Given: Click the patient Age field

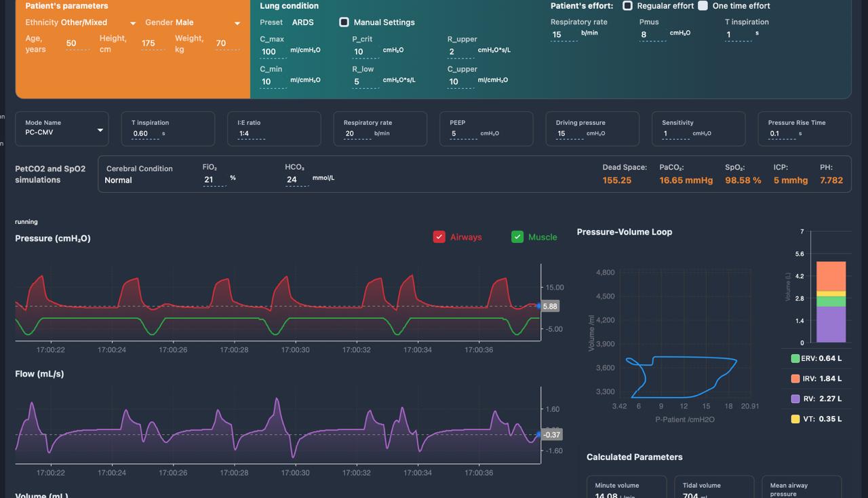Looking at the screenshot, I should 75,43.
